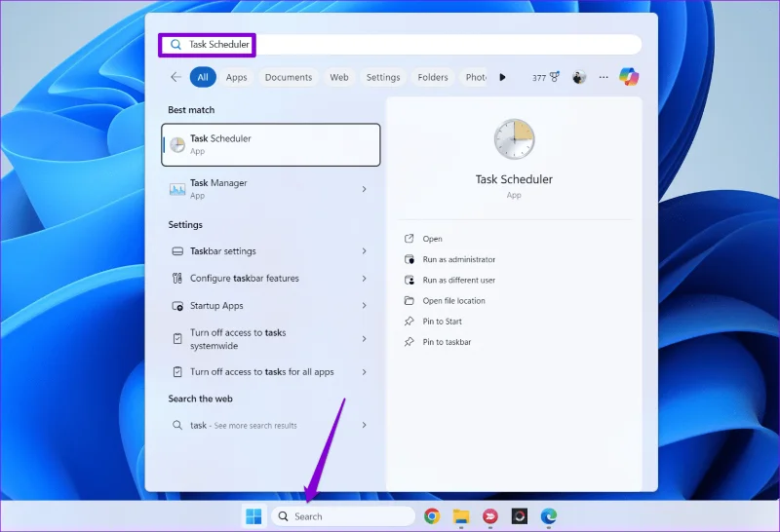Click Task Scheduler title in preview pane
This screenshot has height=532, width=780.
(514, 179)
